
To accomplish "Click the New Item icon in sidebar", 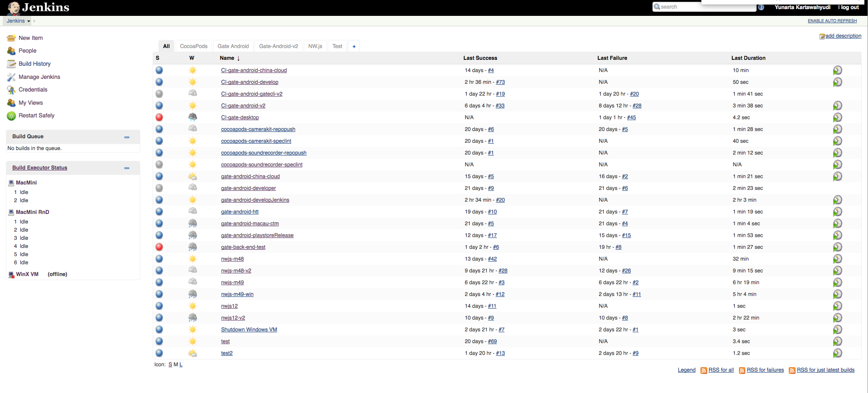I will [11, 38].
